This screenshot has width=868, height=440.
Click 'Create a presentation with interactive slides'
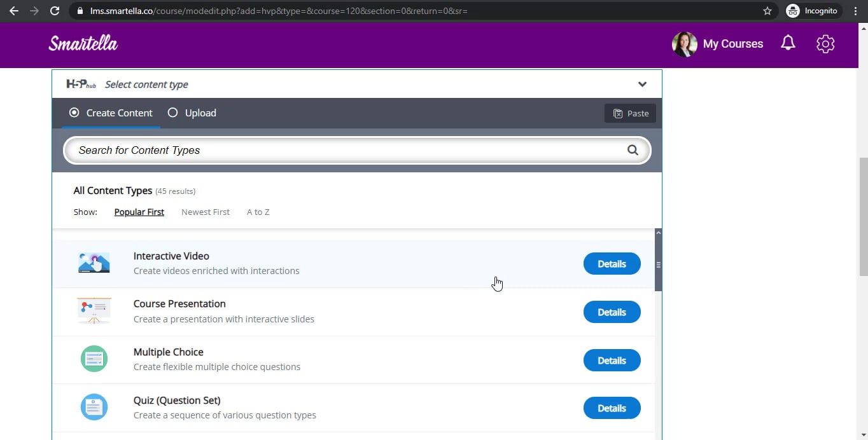coord(224,319)
